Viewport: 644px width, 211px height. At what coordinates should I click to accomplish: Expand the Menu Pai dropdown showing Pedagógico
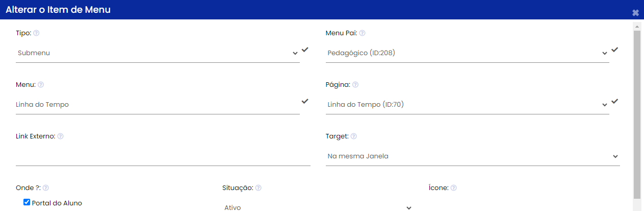[468, 53]
